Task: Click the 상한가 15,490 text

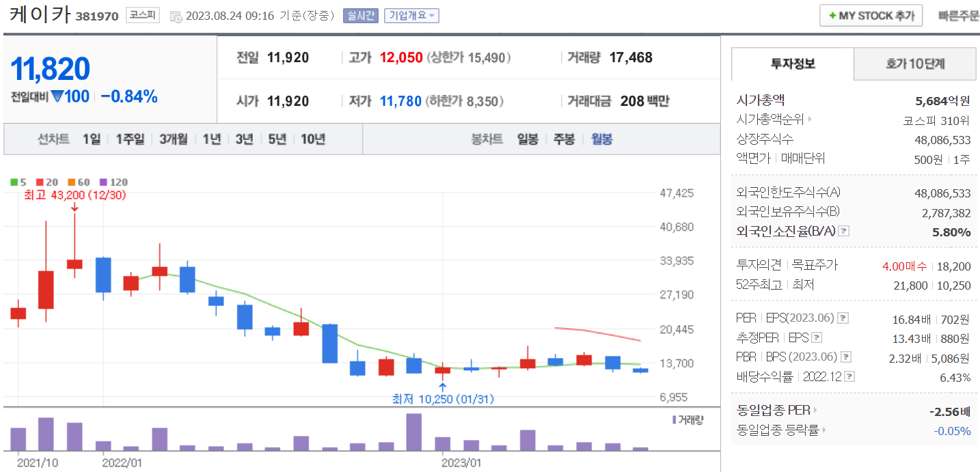Action: click(469, 58)
